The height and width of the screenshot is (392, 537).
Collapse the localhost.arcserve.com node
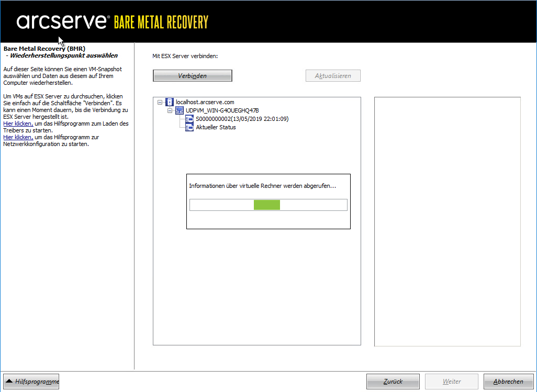coord(160,102)
